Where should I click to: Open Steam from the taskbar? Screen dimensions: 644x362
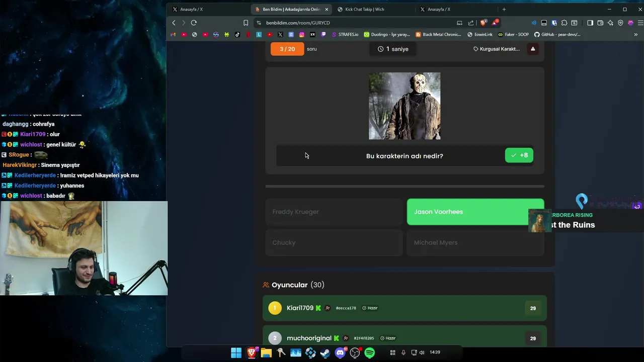(325, 353)
